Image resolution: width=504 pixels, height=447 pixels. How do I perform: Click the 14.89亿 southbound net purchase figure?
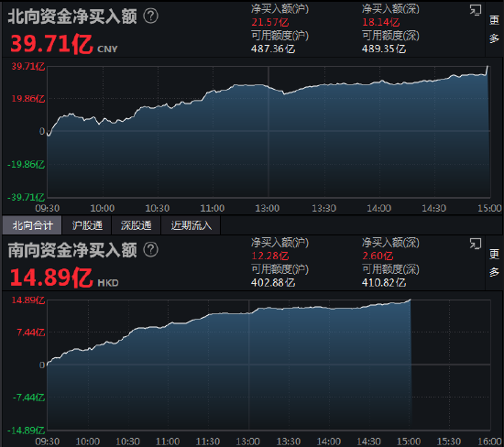pos(51,278)
